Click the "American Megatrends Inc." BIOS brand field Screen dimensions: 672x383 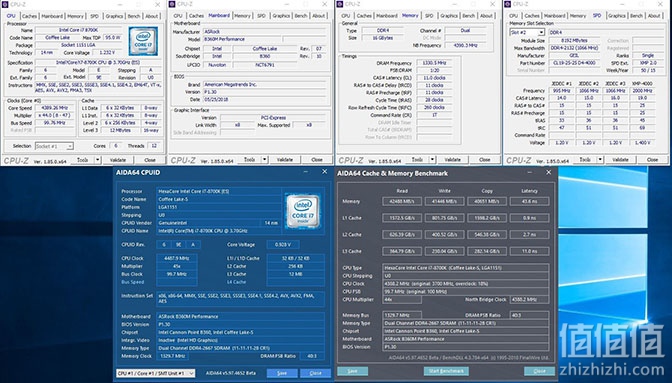pyautogui.click(x=264, y=85)
